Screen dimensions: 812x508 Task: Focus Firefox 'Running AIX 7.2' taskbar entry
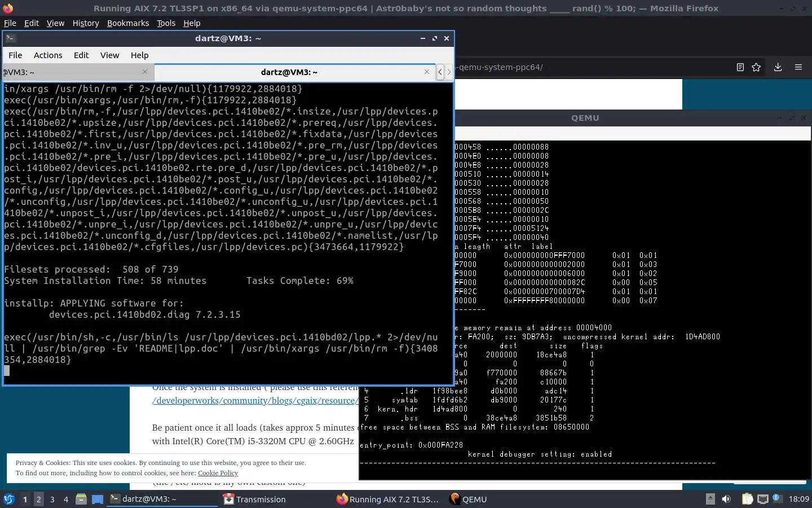(388, 499)
